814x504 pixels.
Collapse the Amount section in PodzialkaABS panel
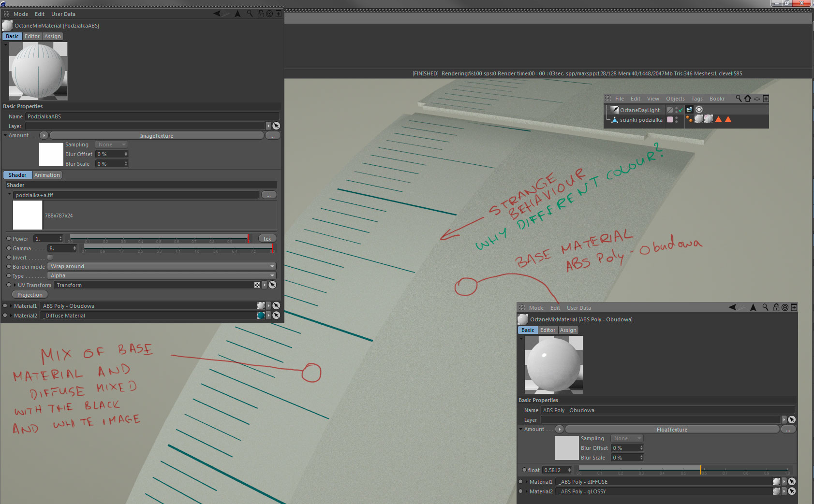(x=5, y=135)
